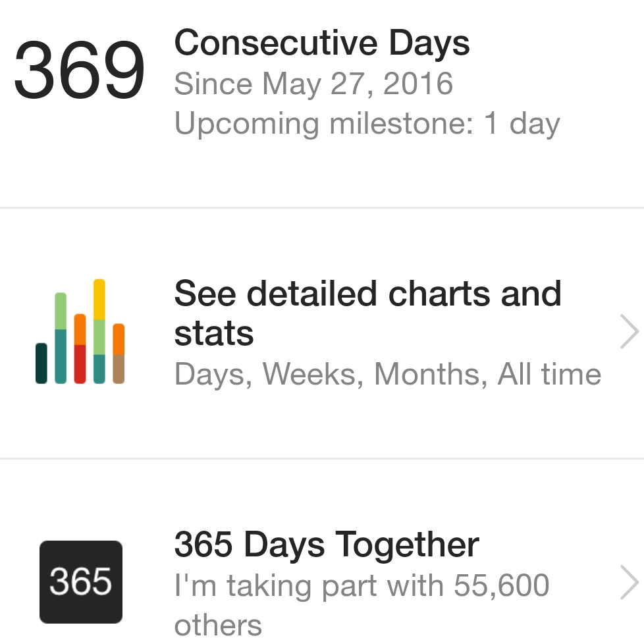Tap the black 365 badge icon
This screenshot has width=644, height=644.
[x=81, y=582]
